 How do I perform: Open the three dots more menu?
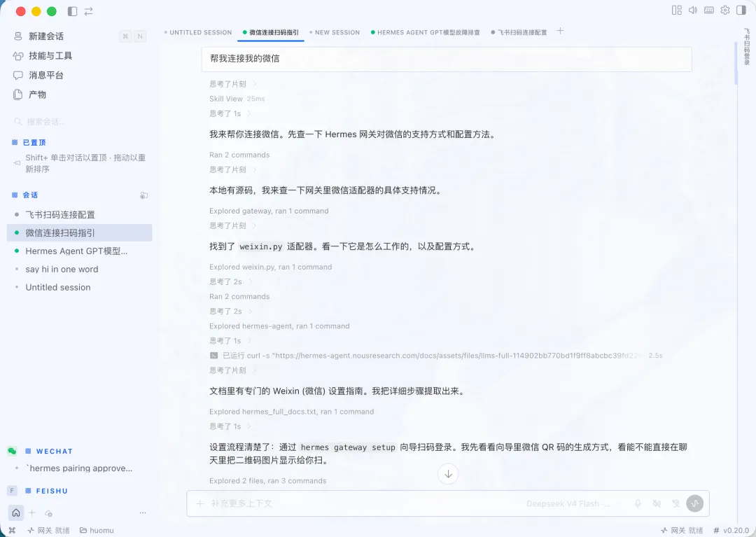[143, 513]
